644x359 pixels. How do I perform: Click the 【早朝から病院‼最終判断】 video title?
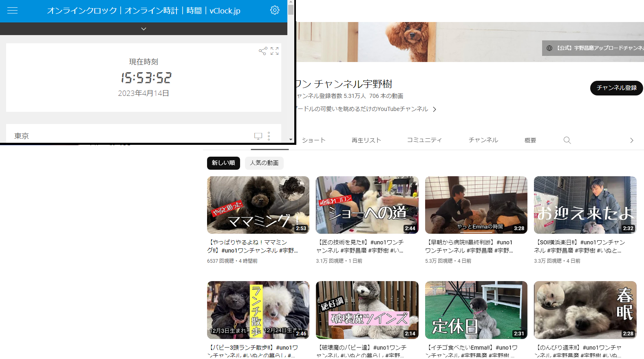[x=469, y=246]
